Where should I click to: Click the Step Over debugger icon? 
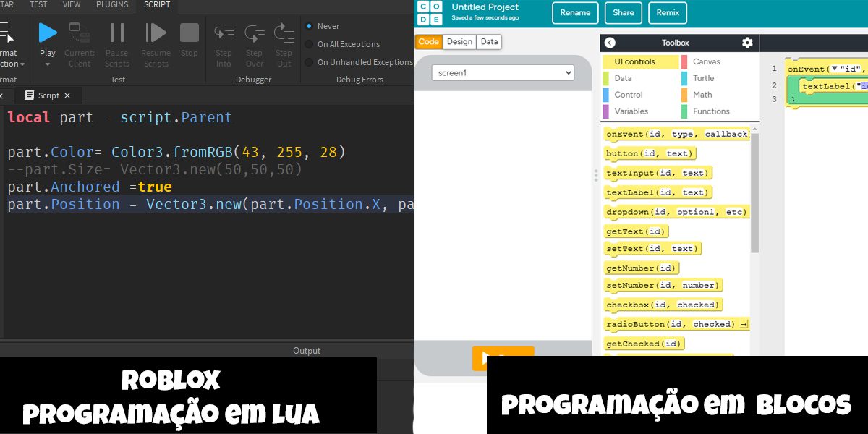coord(254,33)
